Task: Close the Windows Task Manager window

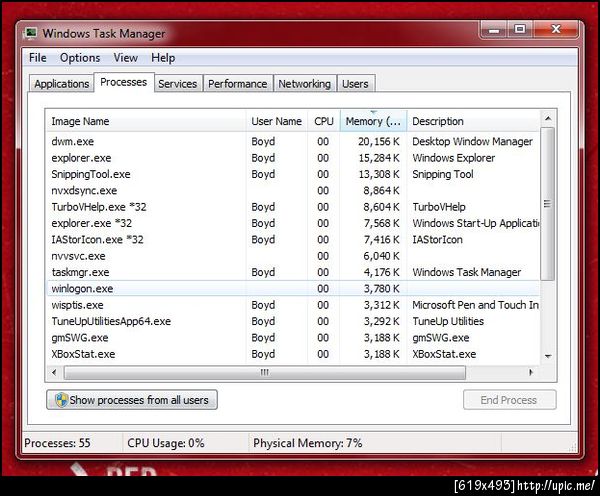Action: click(556, 30)
